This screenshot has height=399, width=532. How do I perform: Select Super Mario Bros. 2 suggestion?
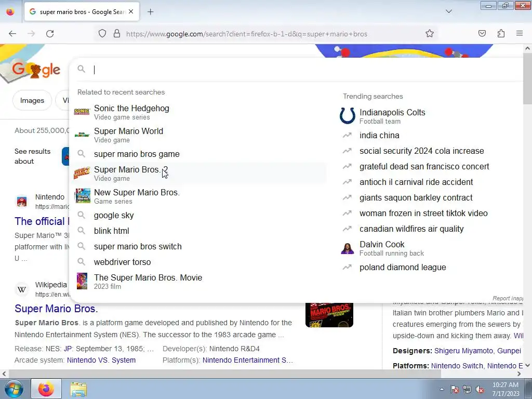pyautogui.click(x=199, y=174)
